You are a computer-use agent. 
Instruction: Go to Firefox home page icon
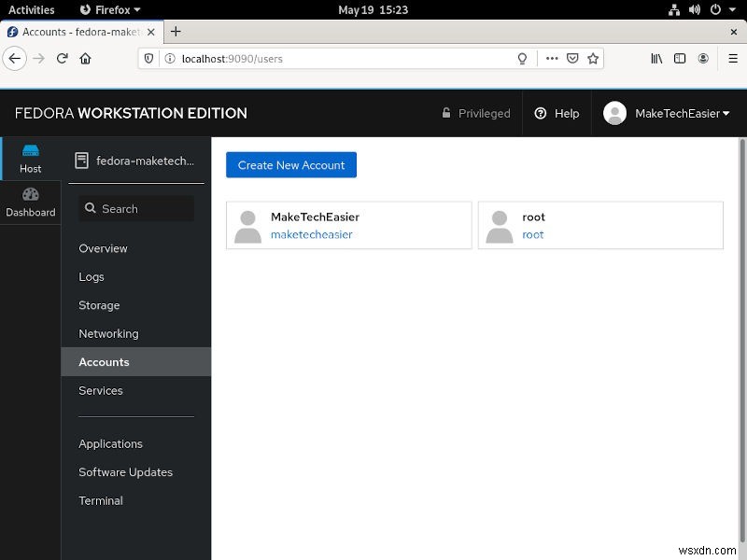pyautogui.click(x=85, y=59)
